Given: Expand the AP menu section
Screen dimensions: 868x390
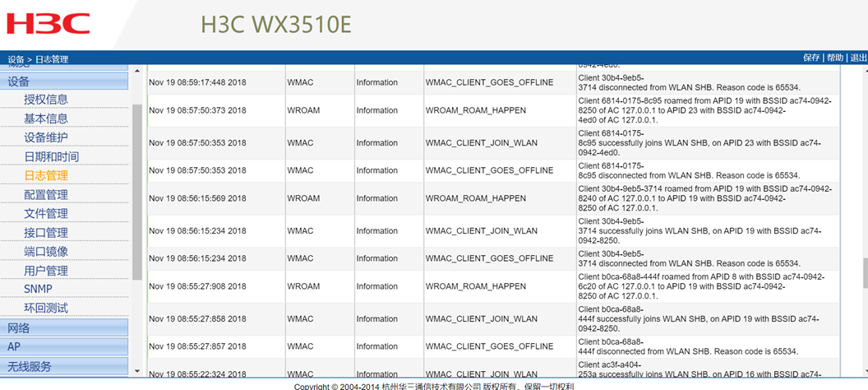Looking at the screenshot, I should point(64,346).
